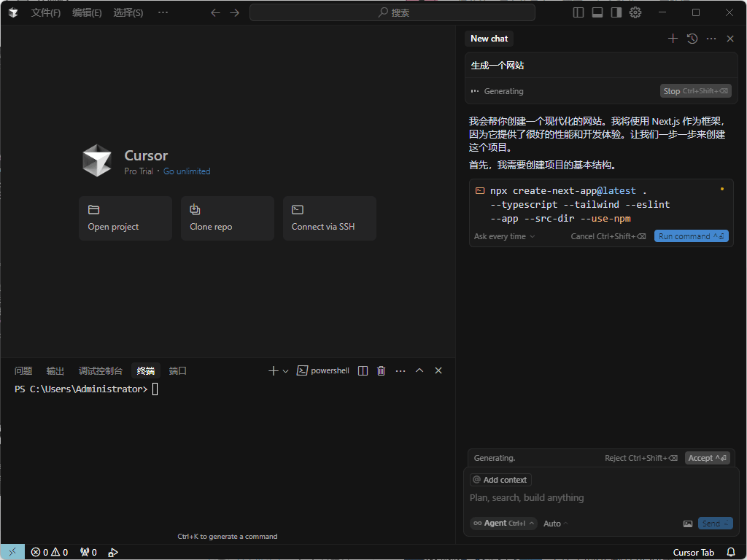This screenshot has width=747, height=560.
Task: Maximize the panel with up chevron
Action: point(419,370)
